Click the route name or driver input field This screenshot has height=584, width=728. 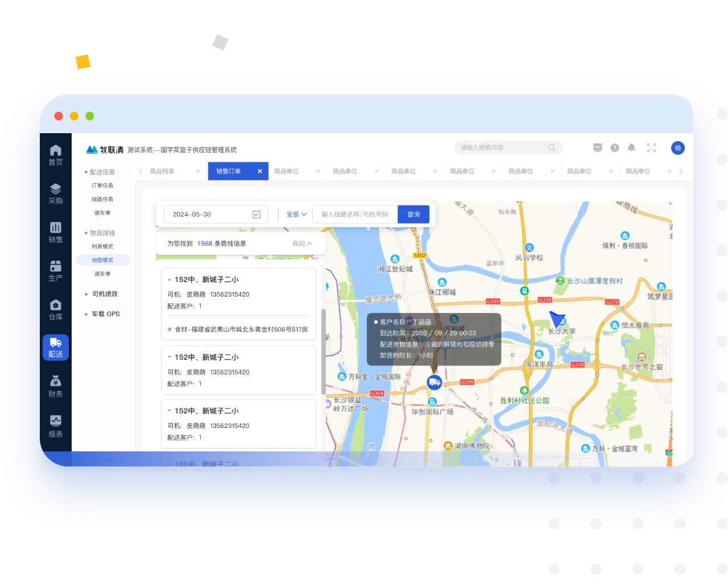[x=355, y=215]
